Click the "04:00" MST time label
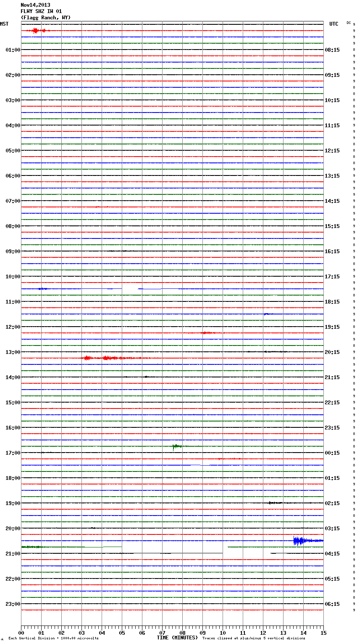Viewport: 357px width, 644px height. coord(13,126)
